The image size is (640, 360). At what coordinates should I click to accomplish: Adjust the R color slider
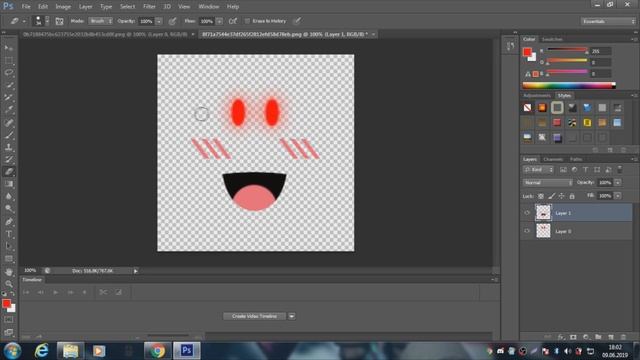coord(567,51)
